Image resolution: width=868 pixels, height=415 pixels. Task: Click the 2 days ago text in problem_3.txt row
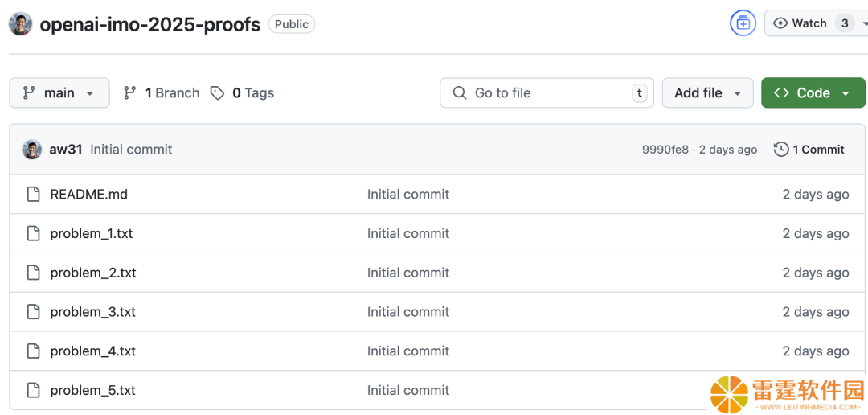tap(816, 312)
